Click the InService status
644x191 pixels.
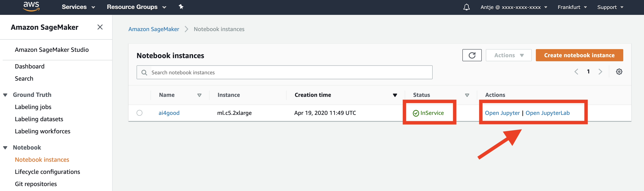pyautogui.click(x=428, y=113)
